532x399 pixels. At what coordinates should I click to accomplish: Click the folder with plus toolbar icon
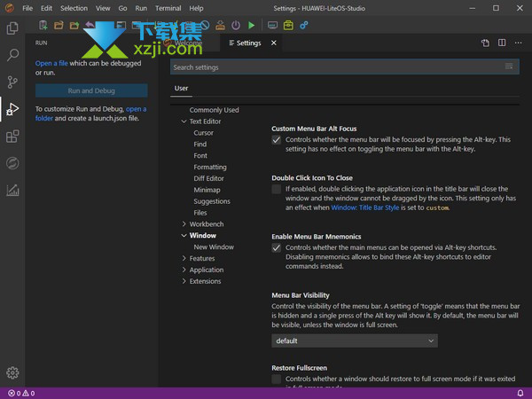74,25
